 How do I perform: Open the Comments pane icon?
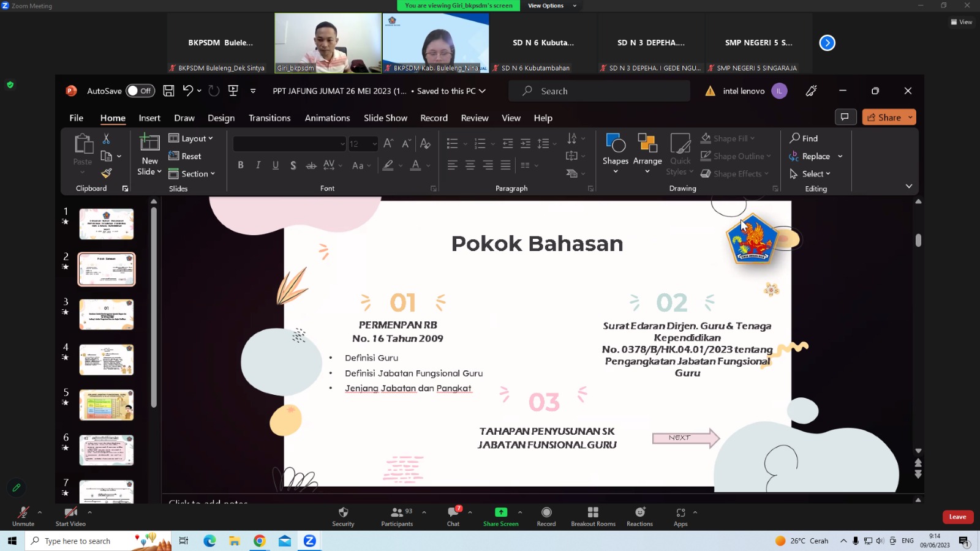845,117
